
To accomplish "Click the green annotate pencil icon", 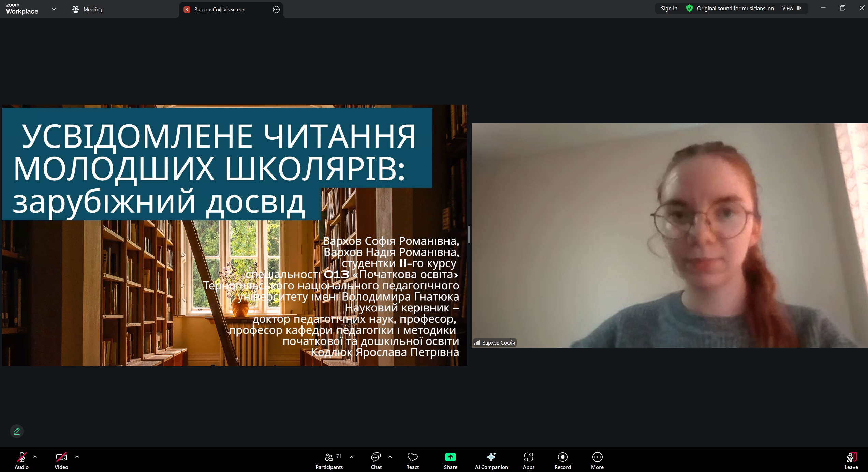I will (x=17, y=431).
